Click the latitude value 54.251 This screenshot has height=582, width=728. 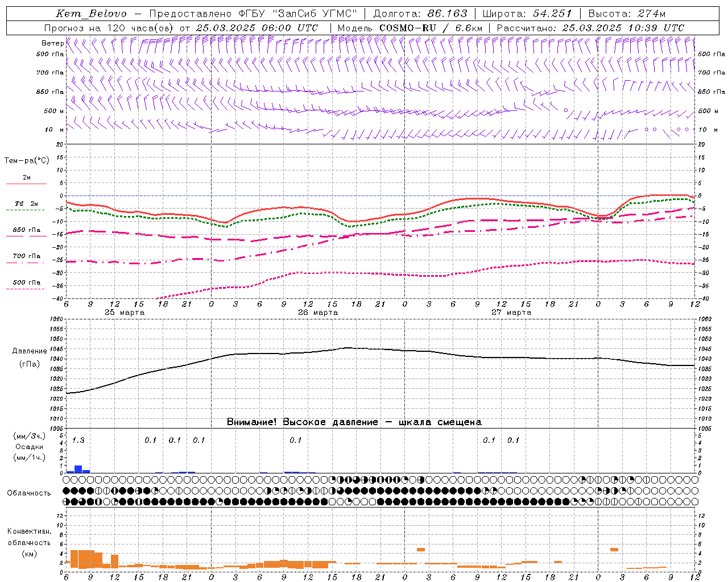tap(552, 14)
